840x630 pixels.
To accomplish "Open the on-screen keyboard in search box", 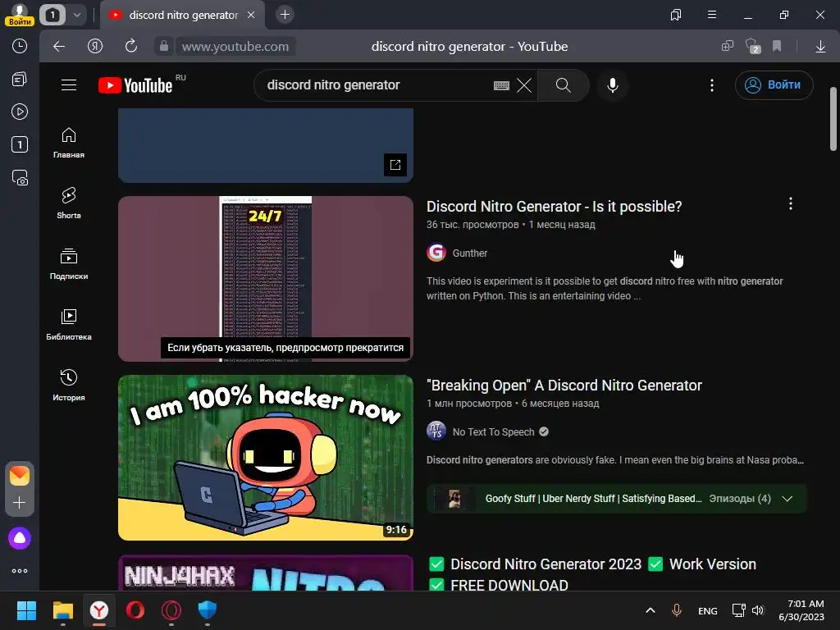I will pyautogui.click(x=501, y=85).
